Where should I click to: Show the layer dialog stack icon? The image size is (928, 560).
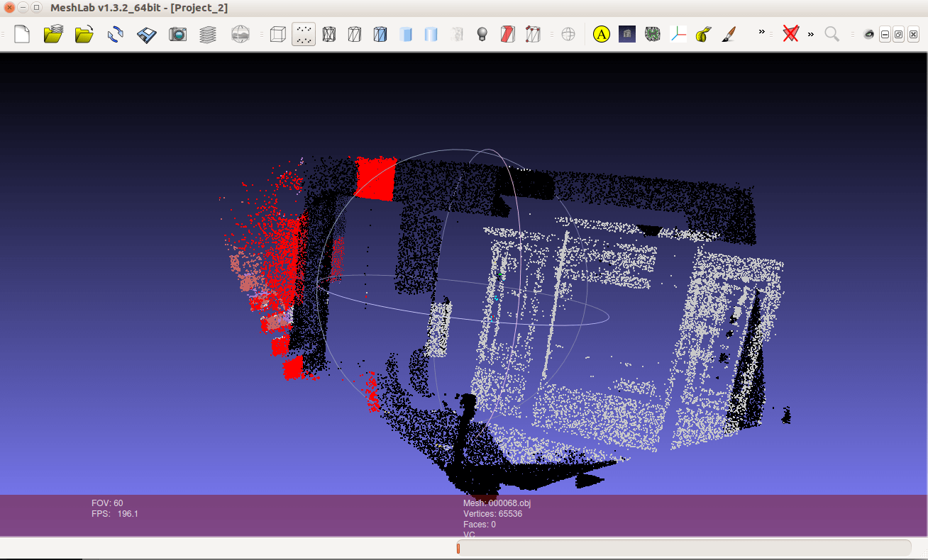pyautogui.click(x=208, y=34)
